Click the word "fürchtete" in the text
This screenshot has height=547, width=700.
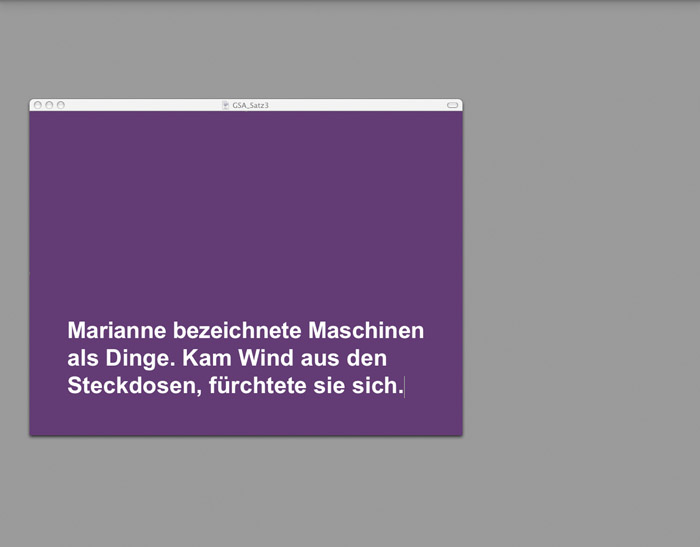(x=258, y=385)
